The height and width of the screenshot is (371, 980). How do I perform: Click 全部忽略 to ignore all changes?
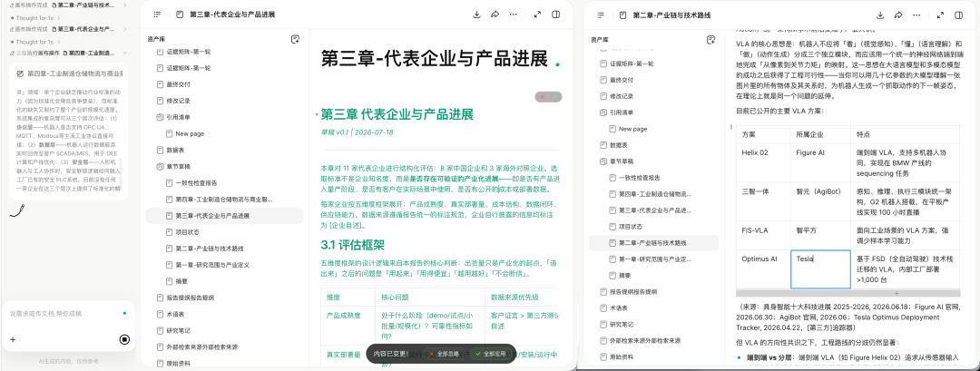click(x=445, y=354)
